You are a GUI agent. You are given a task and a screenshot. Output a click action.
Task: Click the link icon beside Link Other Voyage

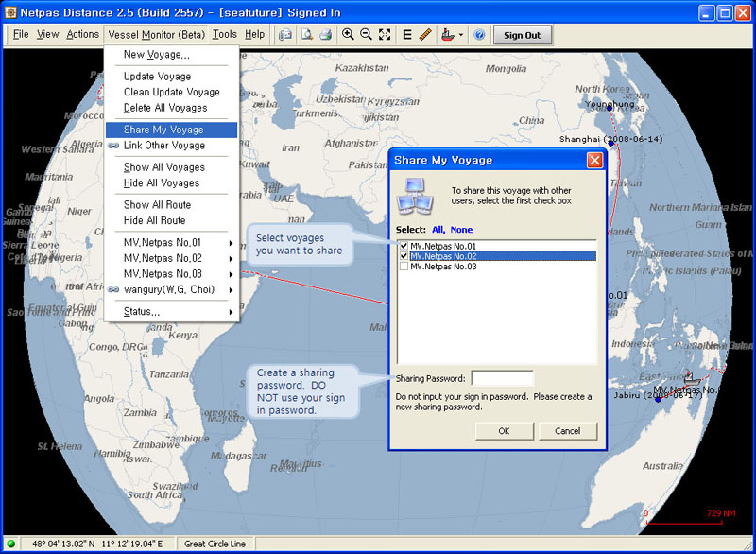113,146
